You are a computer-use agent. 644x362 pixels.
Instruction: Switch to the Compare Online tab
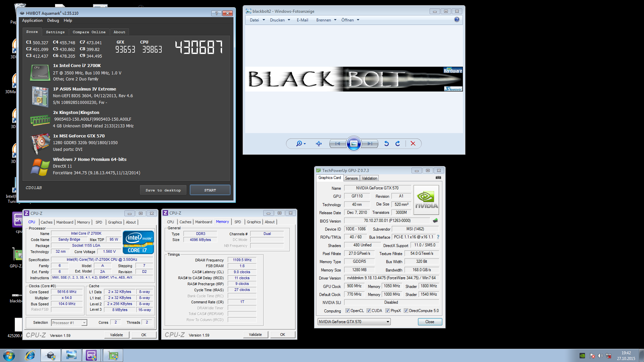[x=89, y=32]
